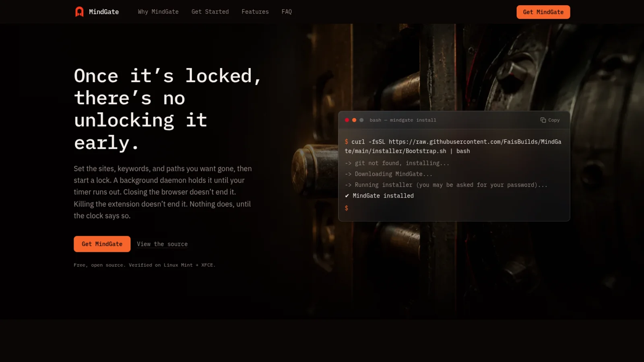Click the 'MindGate installed' success line
The height and width of the screenshot is (362, 644).
379,195
